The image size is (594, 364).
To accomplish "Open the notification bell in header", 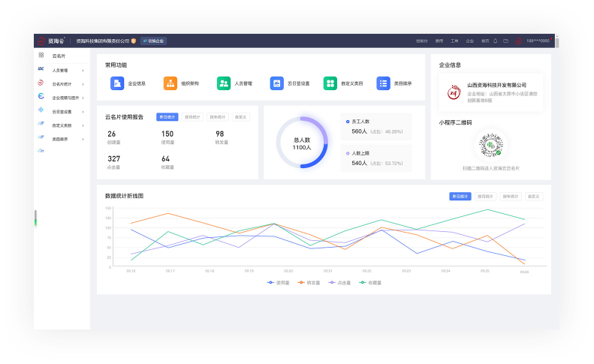I will pyautogui.click(x=495, y=41).
